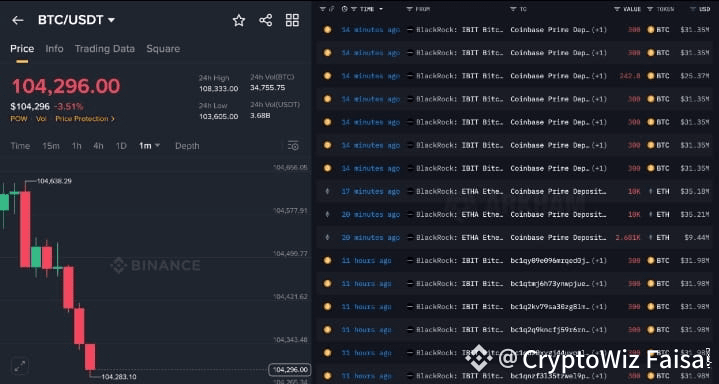Open the Price Protection link

tap(85, 119)
